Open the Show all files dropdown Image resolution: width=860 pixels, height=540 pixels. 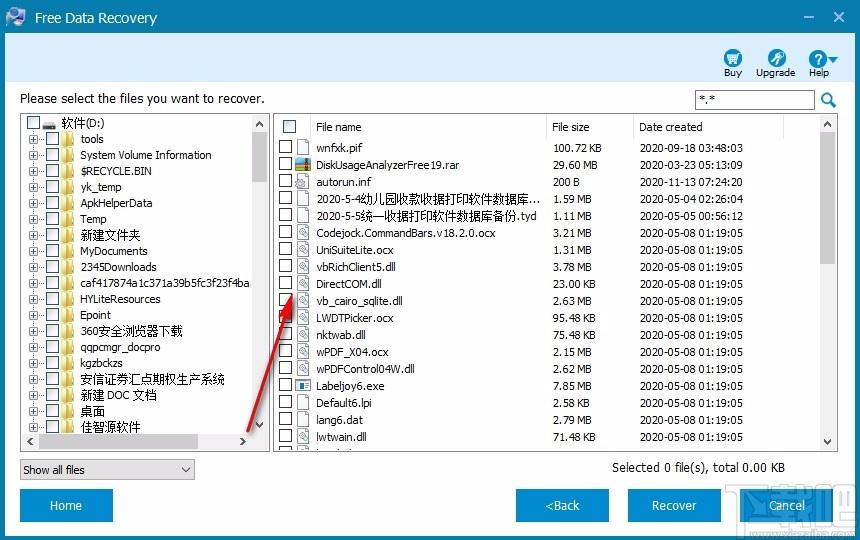108,470
